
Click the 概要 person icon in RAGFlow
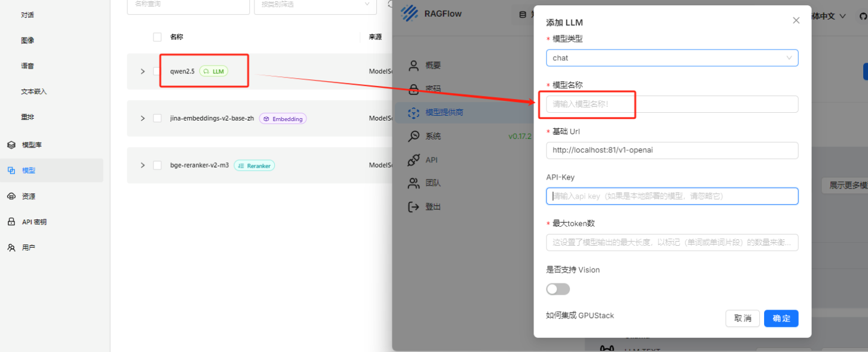(413, 65)
